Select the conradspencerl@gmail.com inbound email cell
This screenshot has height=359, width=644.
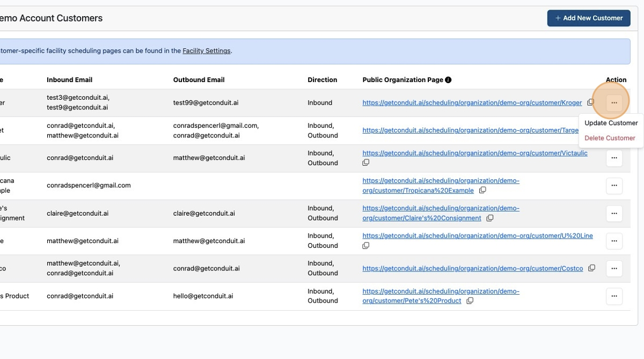click(89, 186)
